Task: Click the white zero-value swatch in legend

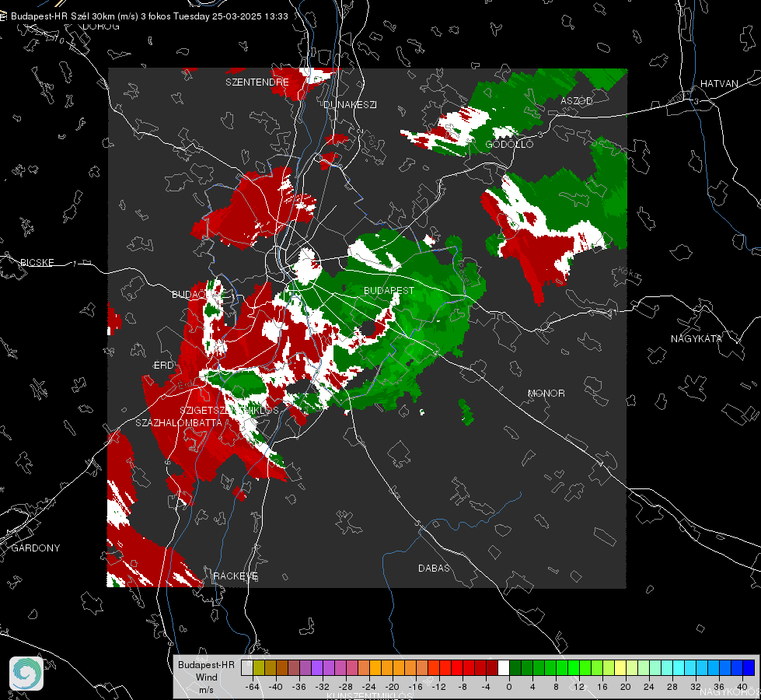Action: click(504, 667)
